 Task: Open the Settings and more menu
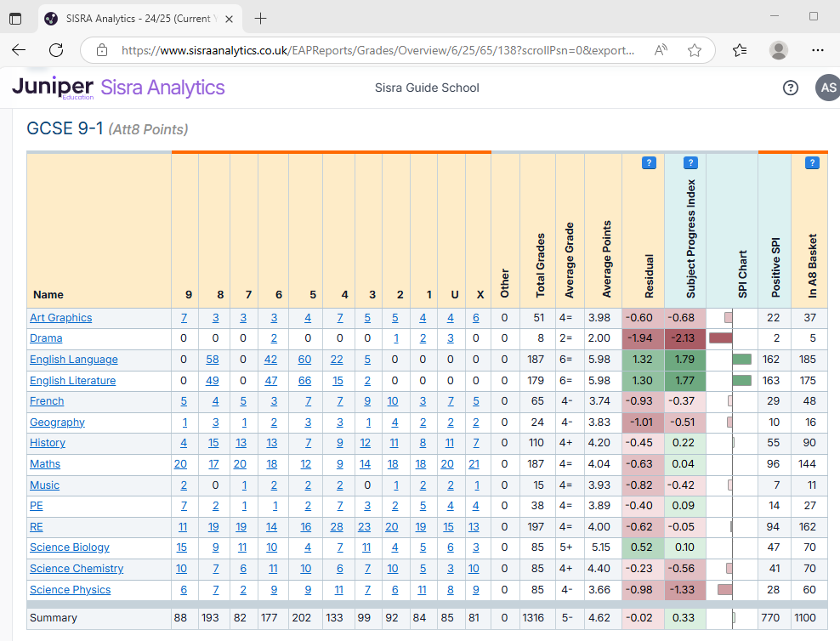coord(817,50)
